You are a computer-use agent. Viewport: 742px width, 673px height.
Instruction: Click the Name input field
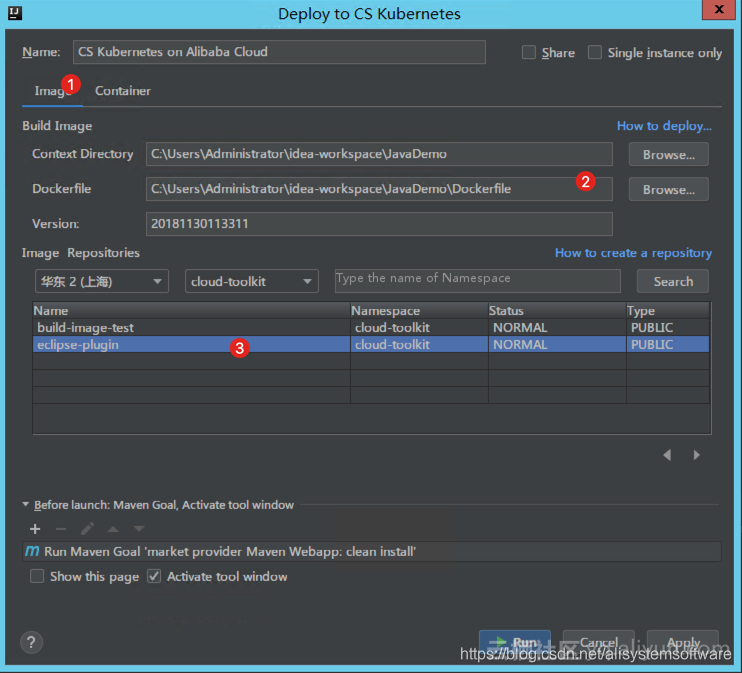click(279, 52)
